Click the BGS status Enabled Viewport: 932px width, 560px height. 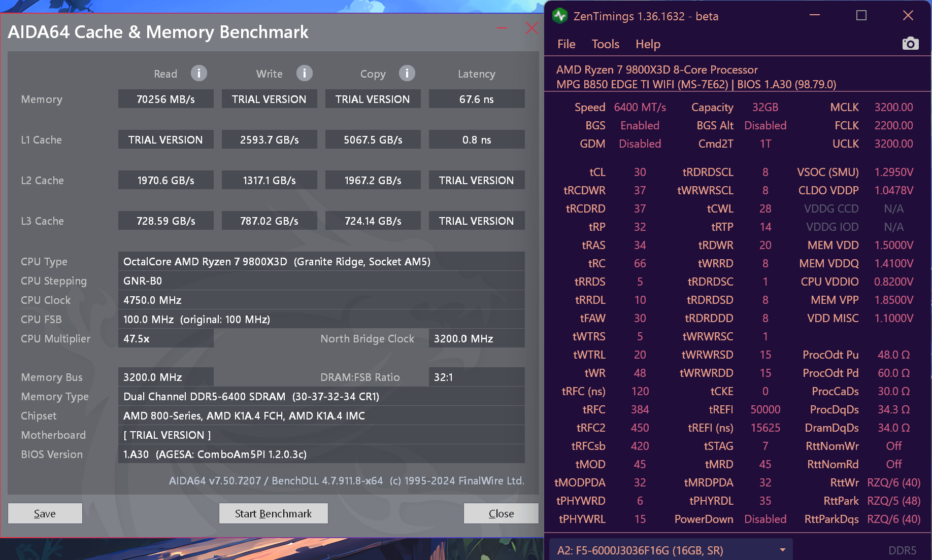tap(640, 125)
